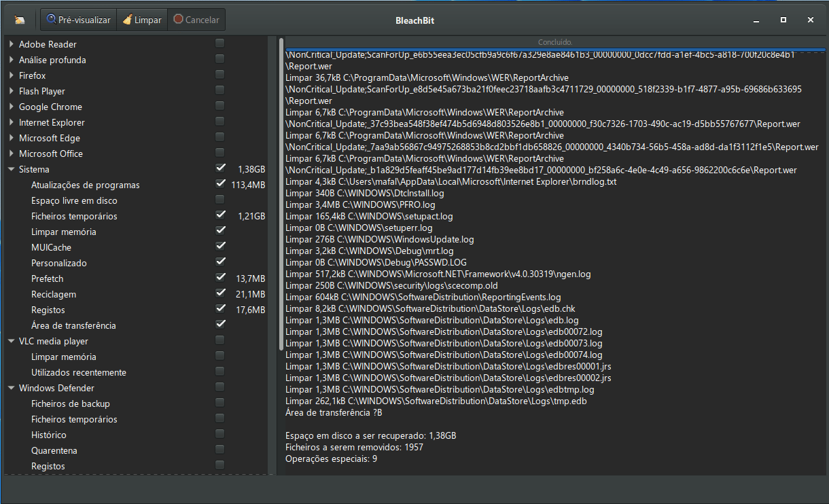Expand the Microsoft Office category
This screenshot has height=504, width=829.
coord(12,154)
